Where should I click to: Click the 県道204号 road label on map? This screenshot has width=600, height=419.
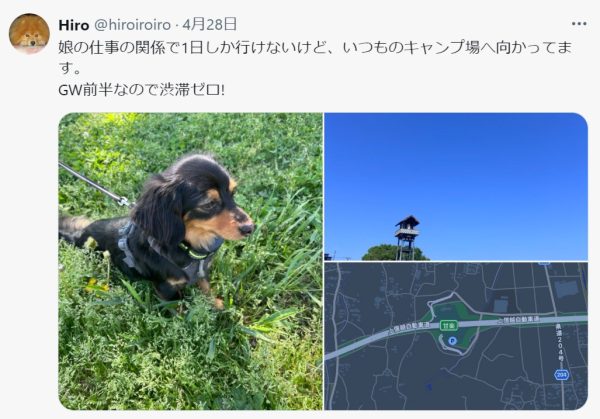tap(561, 343)
